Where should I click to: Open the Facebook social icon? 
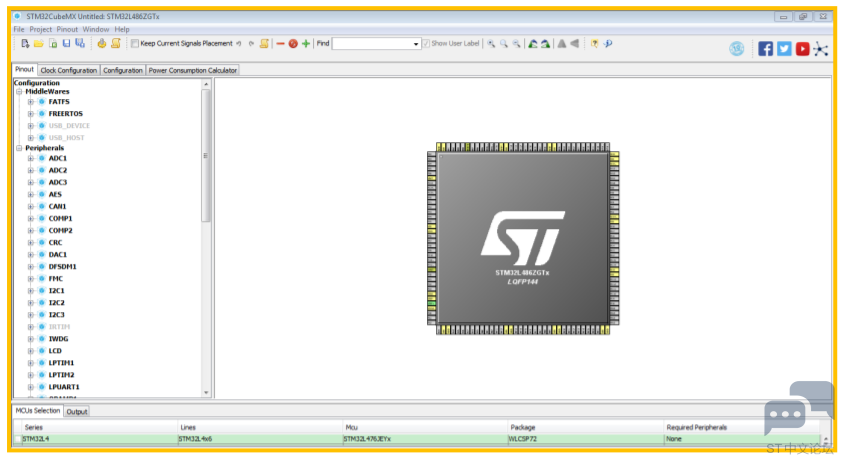(766, 49)
